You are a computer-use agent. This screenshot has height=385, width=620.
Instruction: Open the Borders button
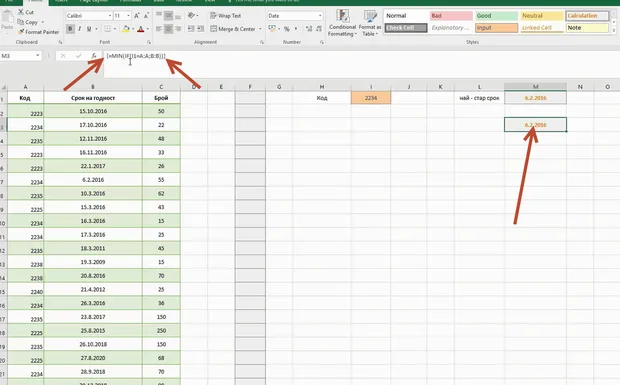coord(108,29)
